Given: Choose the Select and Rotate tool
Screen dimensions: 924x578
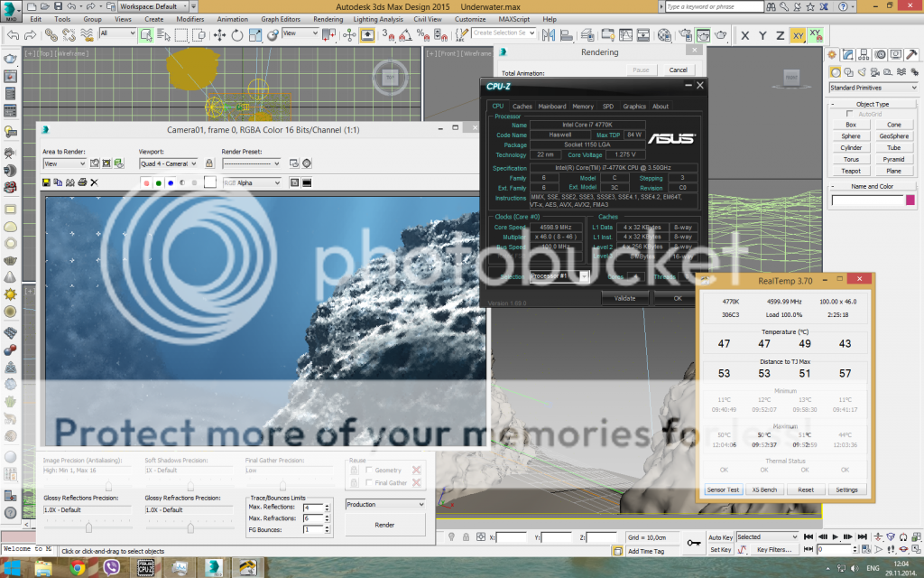Looking at the screenshot, I should click(x=237, y=35).
